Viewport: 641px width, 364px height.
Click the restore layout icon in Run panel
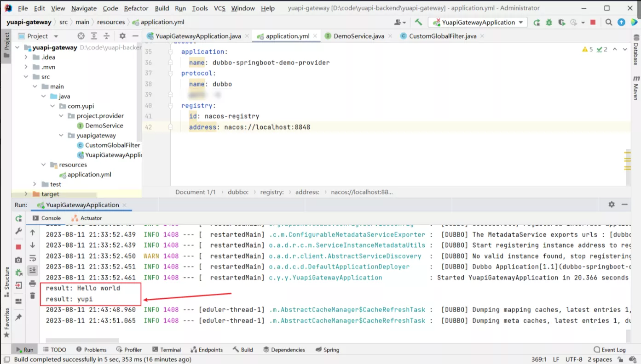tap(18, 301)
